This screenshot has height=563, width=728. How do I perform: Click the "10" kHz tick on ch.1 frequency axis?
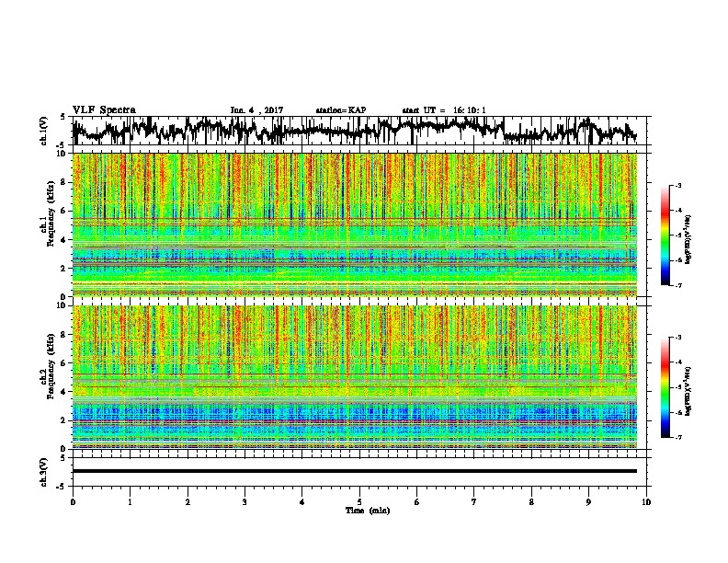[x=63, y=154]
